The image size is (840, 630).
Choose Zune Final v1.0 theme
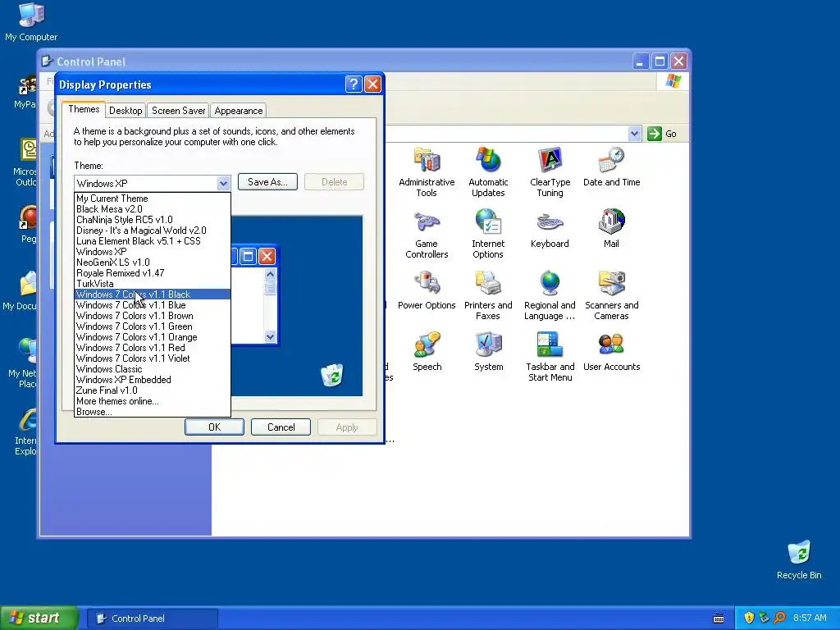coord(152,390)
